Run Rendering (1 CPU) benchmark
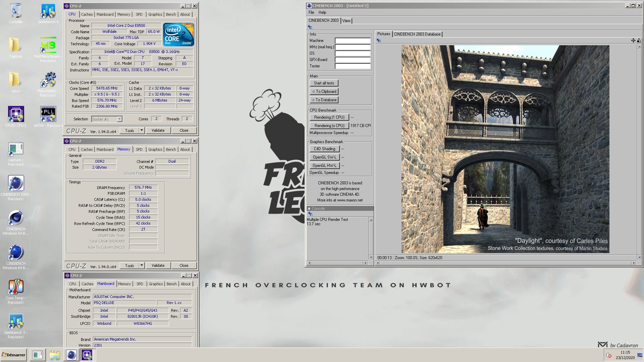This screenshot has width=644, height=362. [329, 117]
